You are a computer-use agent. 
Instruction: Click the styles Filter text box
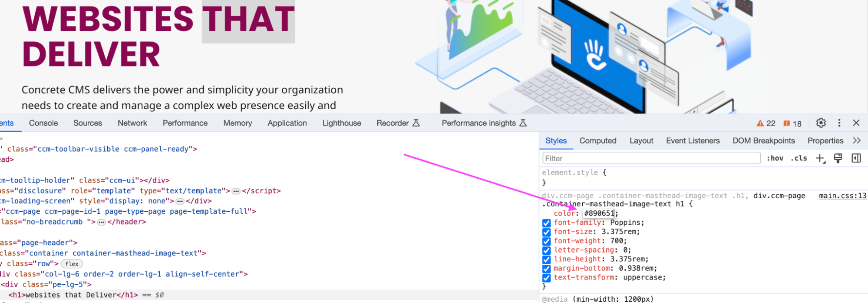[651, 158]
